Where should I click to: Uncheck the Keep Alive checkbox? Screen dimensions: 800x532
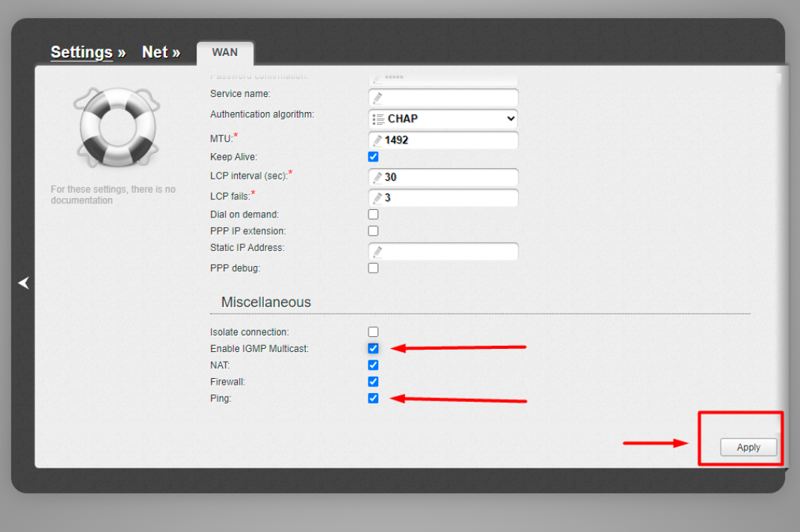(x=373, y=156)
